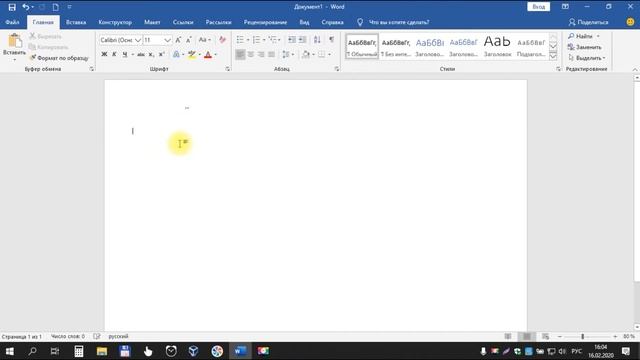This screenshot has width=640, height=360.
Task: Switch to the Конструктор tab
Action: click(115, 22)
